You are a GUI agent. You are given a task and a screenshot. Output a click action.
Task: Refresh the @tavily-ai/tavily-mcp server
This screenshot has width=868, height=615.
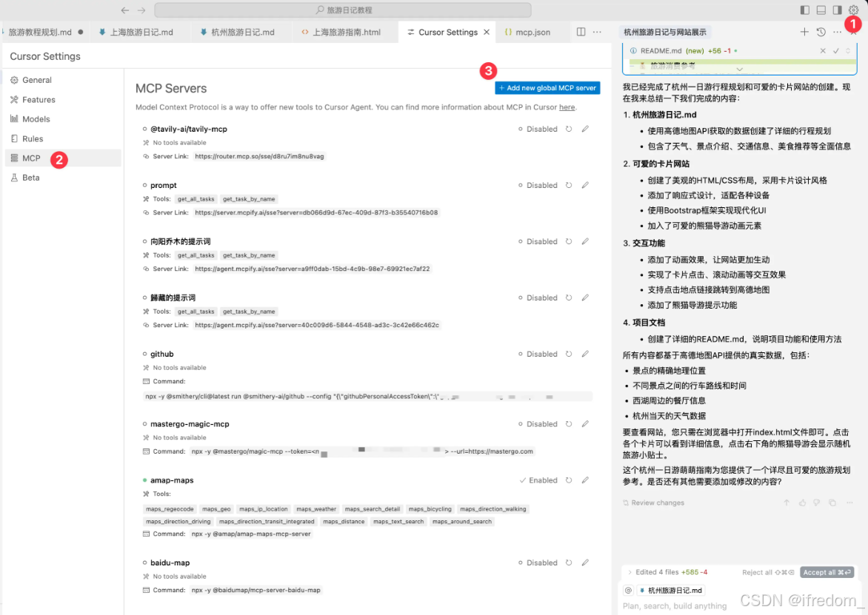(569, 129)
